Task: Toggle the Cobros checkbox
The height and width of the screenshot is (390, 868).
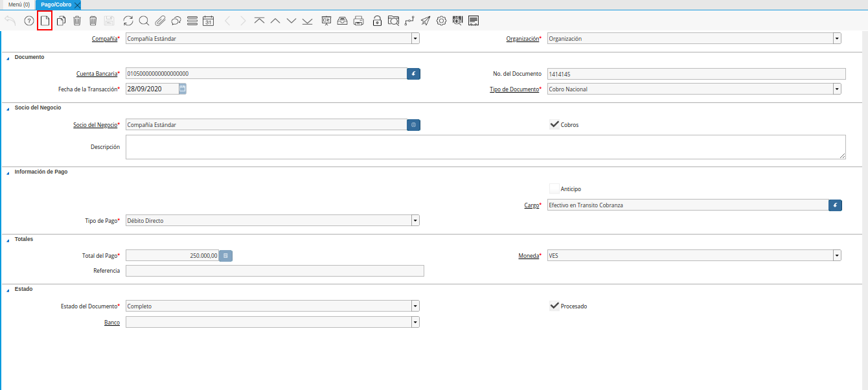Action: point(554,124)
